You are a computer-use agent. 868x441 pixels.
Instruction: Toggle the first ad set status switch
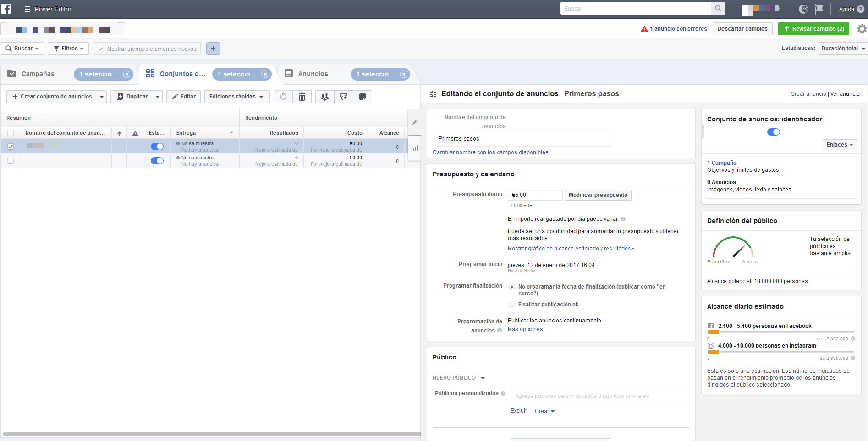pyautogui.click(x=157, y=147)
